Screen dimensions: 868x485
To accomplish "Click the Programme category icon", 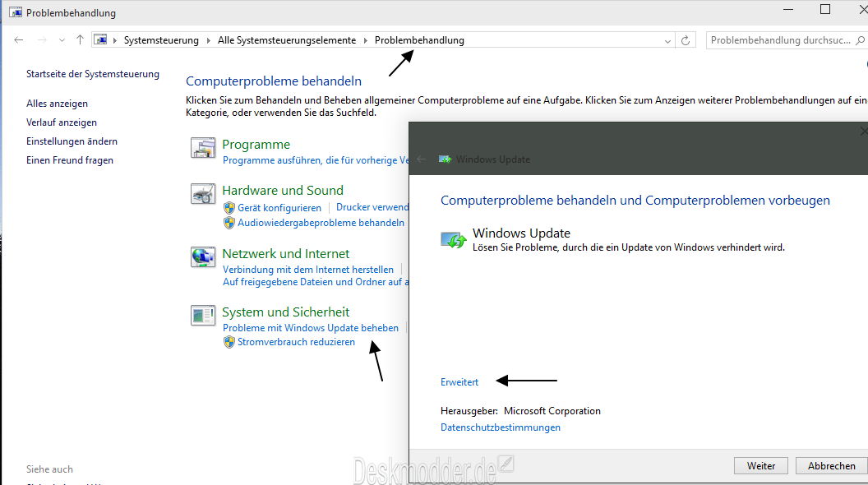I will (x=202, y=148).
